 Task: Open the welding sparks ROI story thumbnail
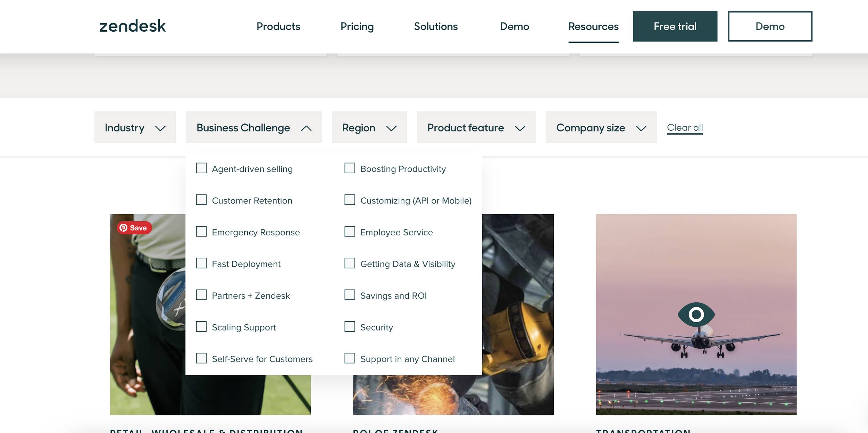tap(518, 314)
